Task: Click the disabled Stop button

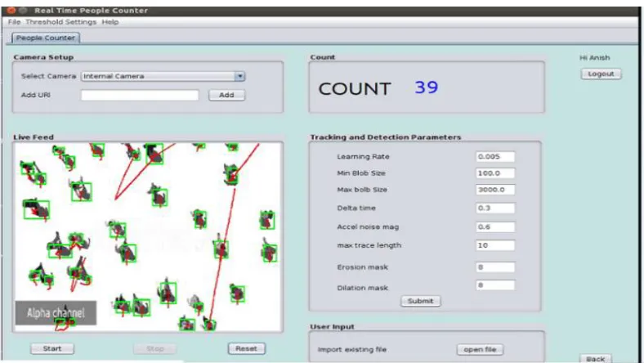Action: 154,348
